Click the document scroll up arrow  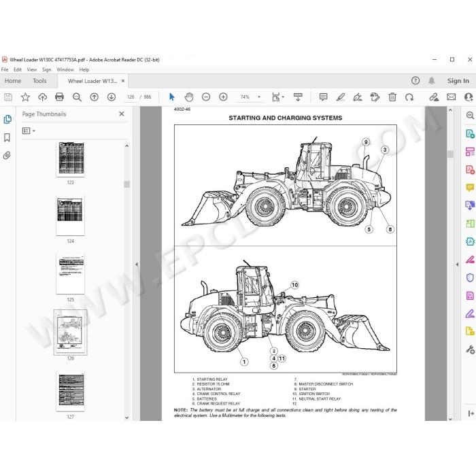(450, 110)
